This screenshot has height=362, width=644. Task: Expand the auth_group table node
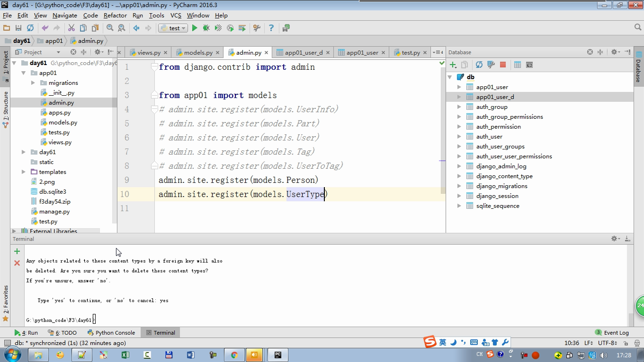pyautogui.click(x=459, y=107)
